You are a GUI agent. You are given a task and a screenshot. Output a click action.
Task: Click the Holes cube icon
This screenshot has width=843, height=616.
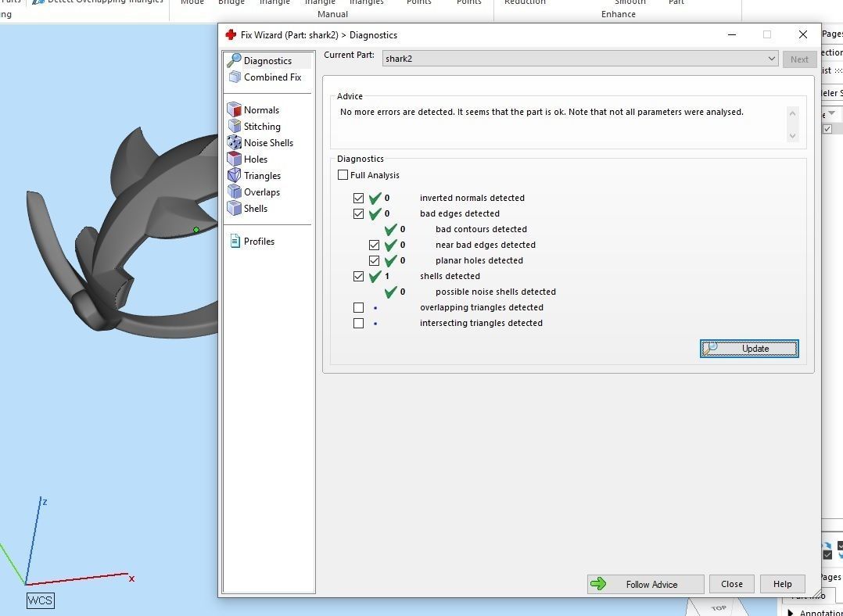[235, 159]
